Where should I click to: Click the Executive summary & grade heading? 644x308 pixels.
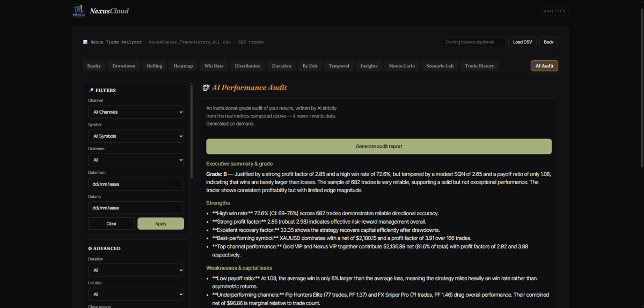(239, 164)
